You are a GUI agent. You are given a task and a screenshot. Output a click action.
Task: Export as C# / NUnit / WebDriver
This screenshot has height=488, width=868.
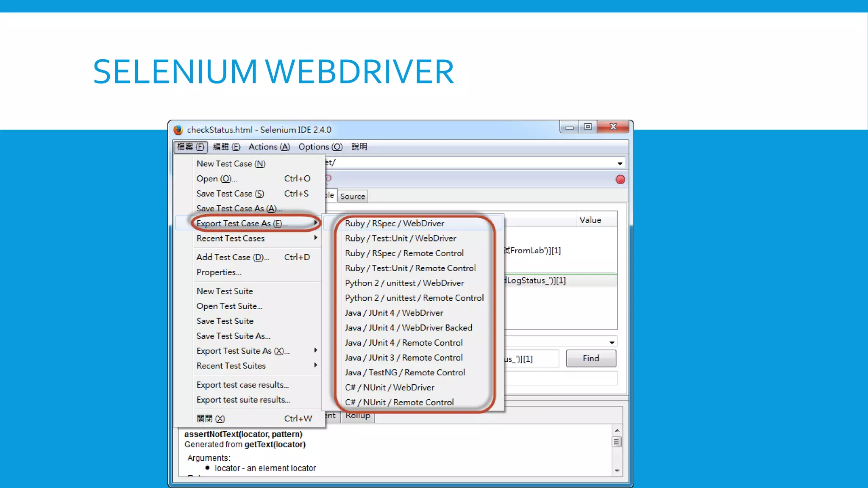413,388
